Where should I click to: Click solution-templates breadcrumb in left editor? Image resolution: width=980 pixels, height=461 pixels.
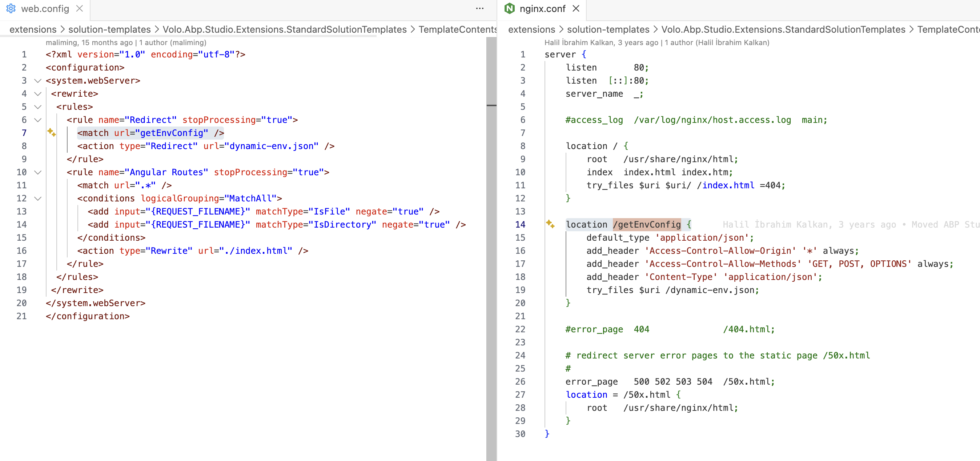click(x=109, y=29)
